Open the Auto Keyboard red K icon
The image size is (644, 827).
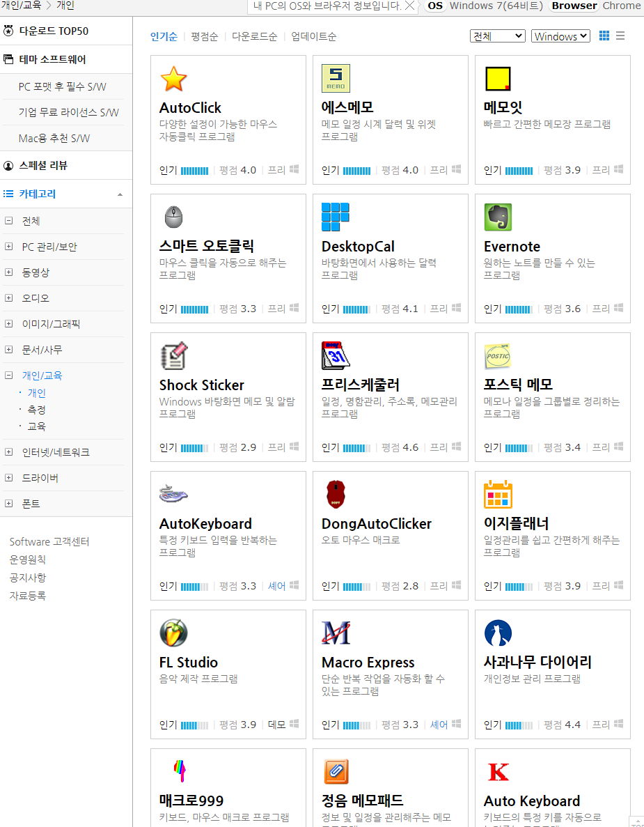point(498,772)
